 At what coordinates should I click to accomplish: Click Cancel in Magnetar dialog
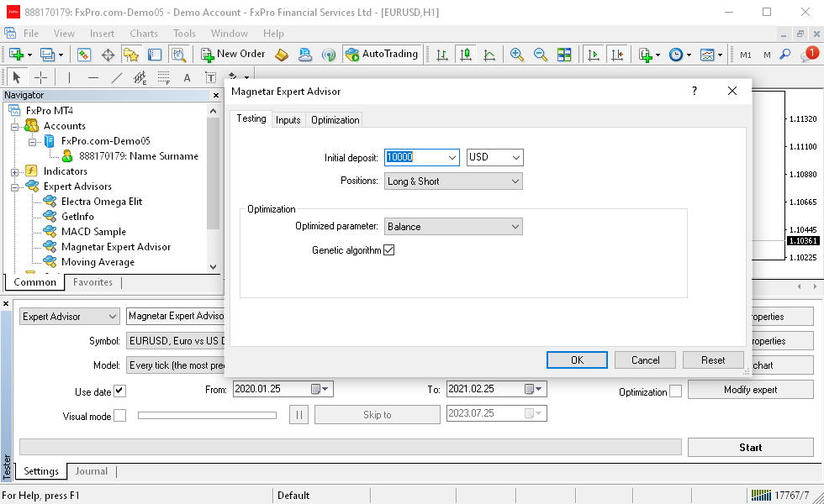click(646, 360)
